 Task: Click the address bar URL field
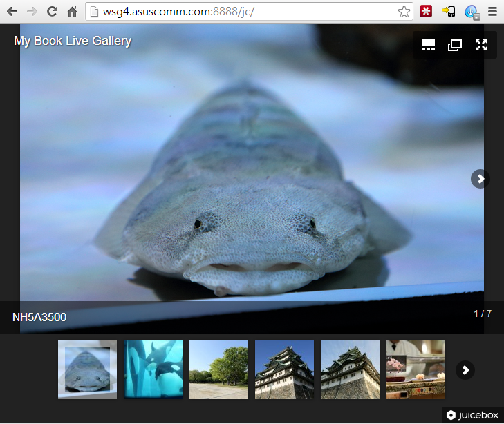point(242,12)
